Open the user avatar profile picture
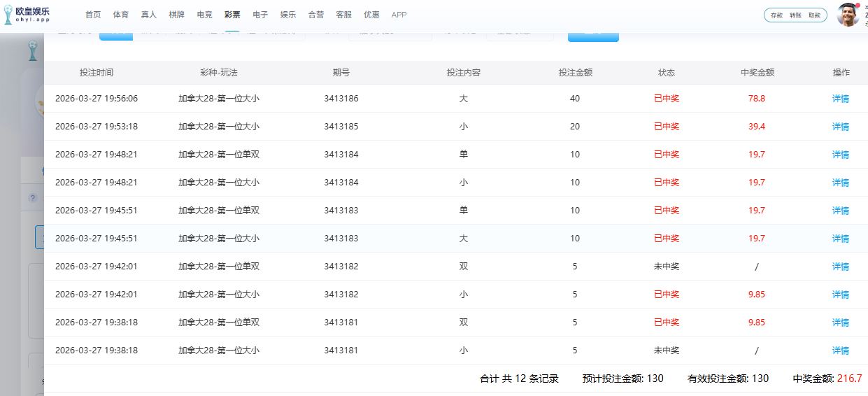The height and width of the screenshot is (396, 868). point(848,15)
